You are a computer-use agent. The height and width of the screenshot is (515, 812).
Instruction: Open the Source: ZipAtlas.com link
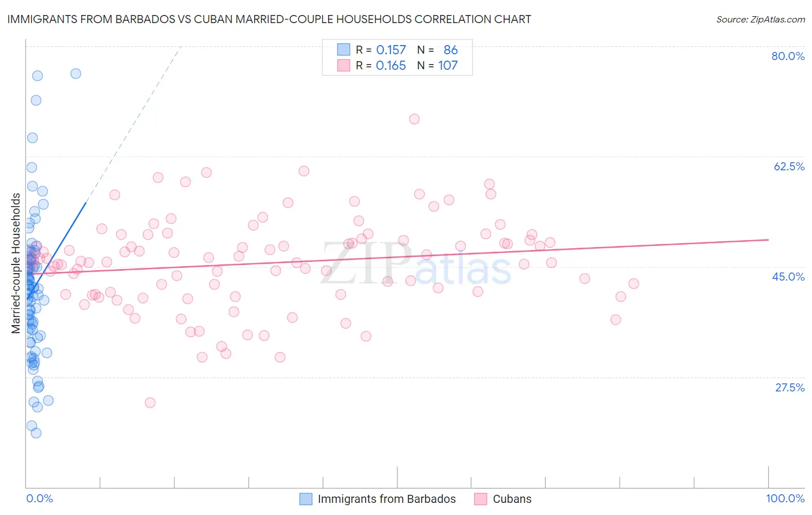[760, 19]
